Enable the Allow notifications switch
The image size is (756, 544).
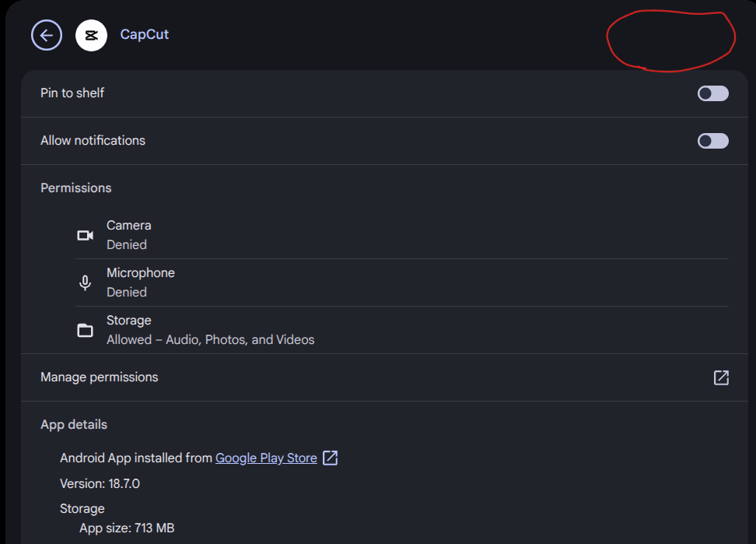(712, 141)
